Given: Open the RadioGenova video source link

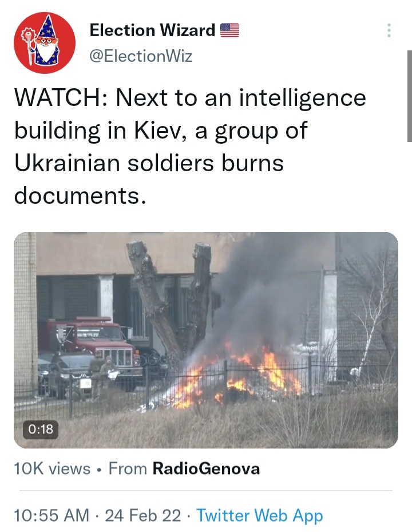Looking at the screenshot, I should [x=206, y=468].
